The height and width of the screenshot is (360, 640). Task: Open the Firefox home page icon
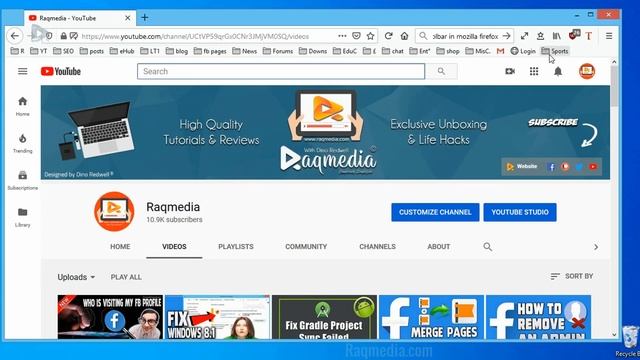click(x=404, y=36)
